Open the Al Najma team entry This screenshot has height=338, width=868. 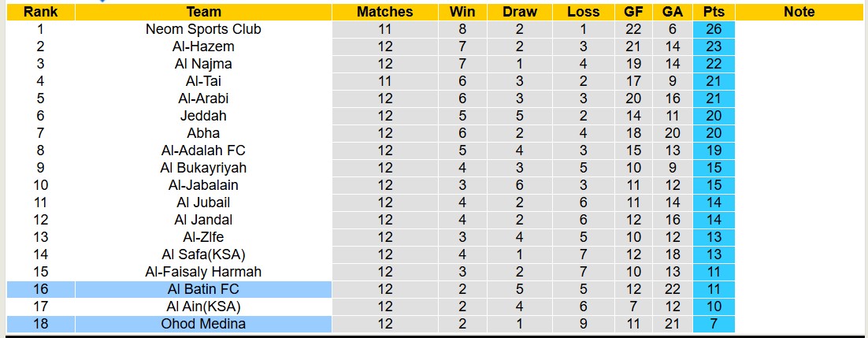203,64
